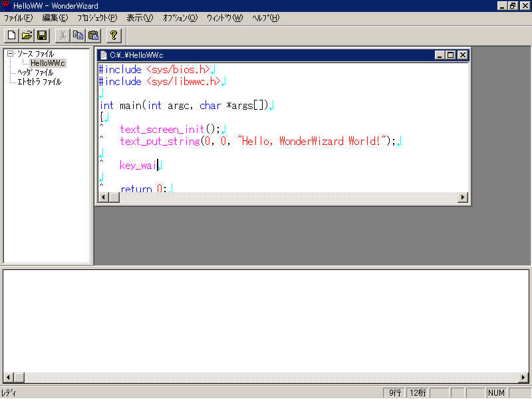This screenshot has height=399, width=532.
Task: Open the オプション(O) menu
Action: [x=180, y=18]
